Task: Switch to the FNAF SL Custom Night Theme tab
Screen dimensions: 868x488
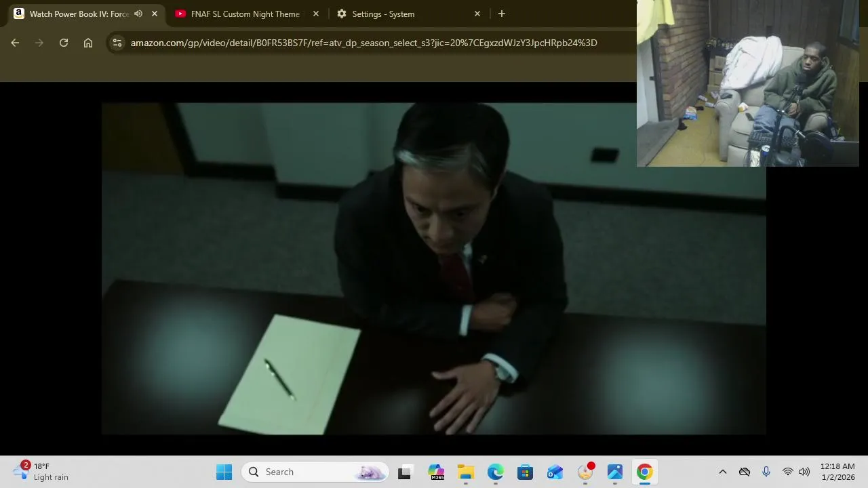Action: point(245,14)
